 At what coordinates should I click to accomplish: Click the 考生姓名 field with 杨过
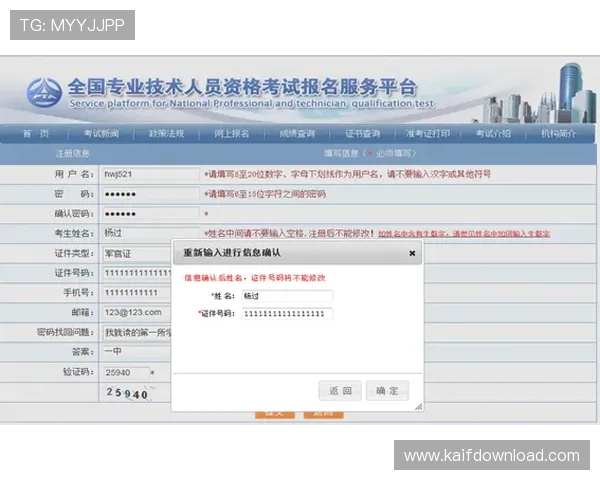pos(151,233)
